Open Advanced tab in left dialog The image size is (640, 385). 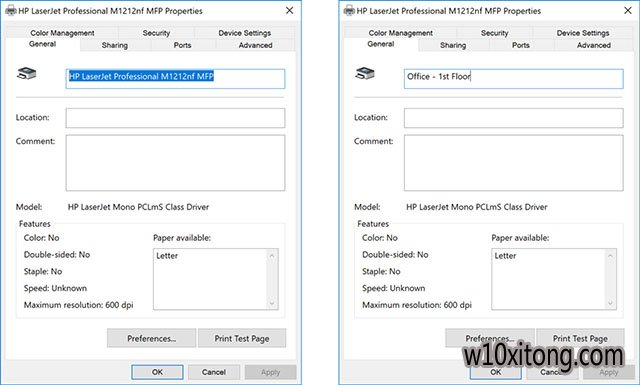[x=255, y=45]
